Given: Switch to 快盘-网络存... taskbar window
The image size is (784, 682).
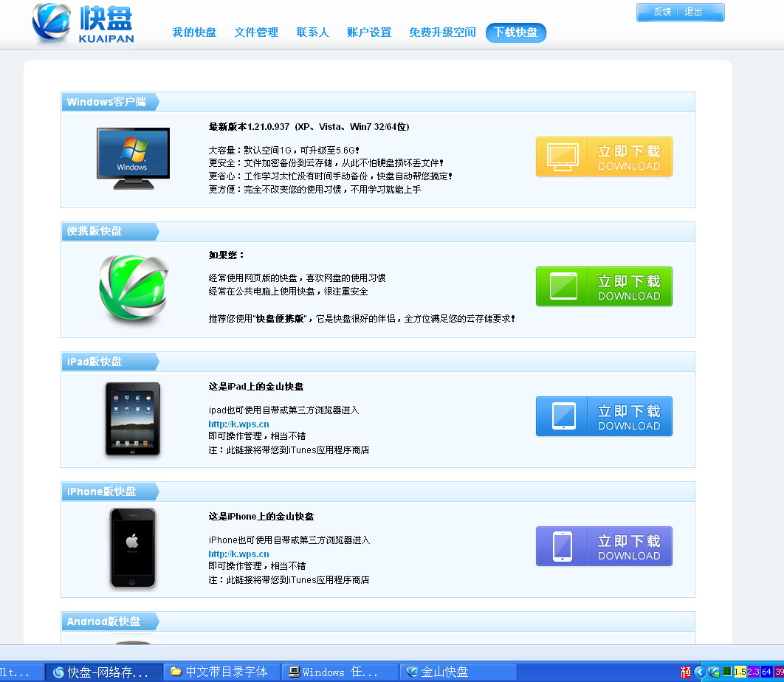Looking at the screenshot, I should pos(104,672).
